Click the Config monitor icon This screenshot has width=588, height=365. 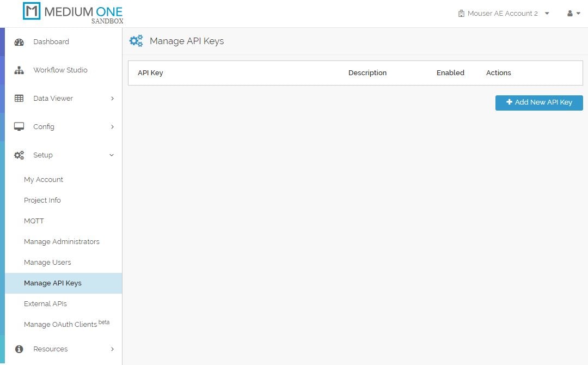click(x=20, y=126)
